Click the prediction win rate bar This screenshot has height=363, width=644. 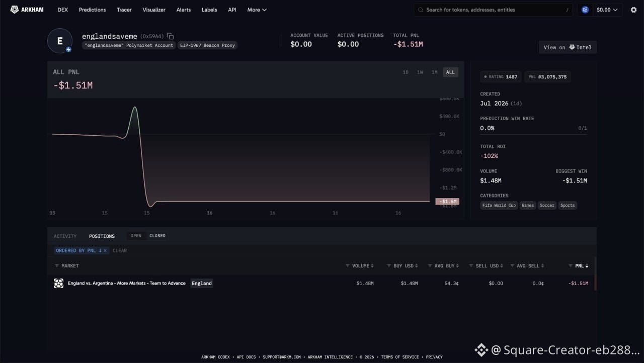(x=533, y=134)
